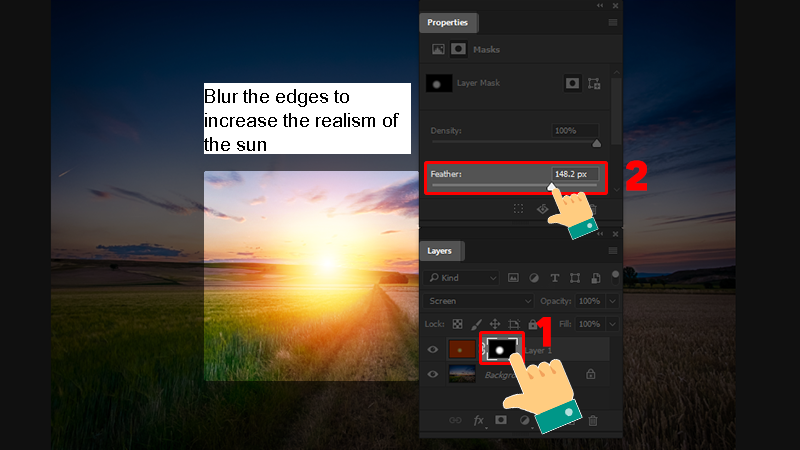
Task: Toggle layer filtering switch
Action: (x=615, y=277)
